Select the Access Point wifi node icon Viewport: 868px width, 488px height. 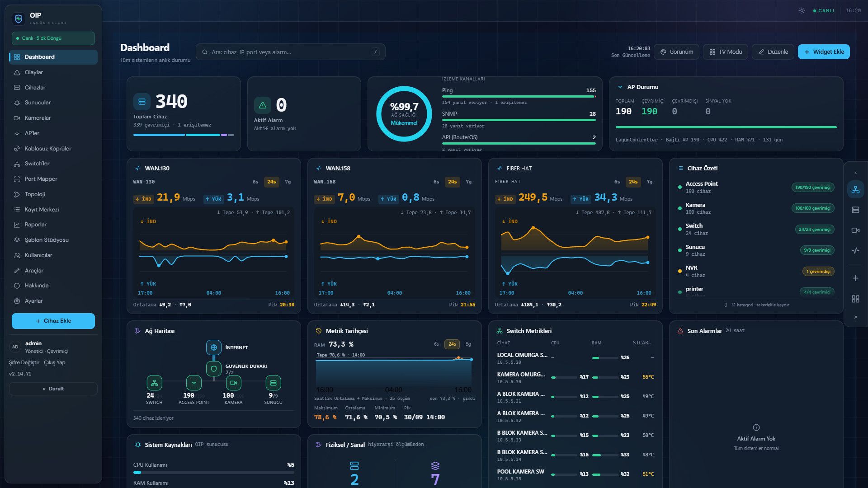[194, 383]
